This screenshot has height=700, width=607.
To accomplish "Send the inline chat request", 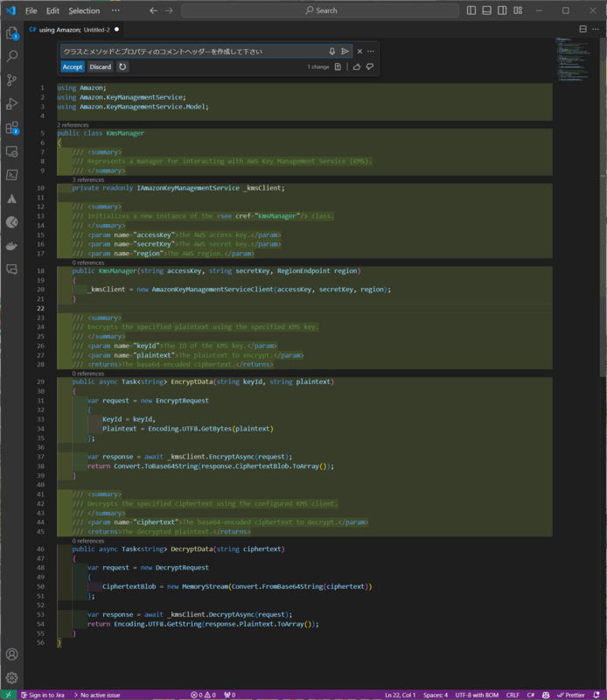I will tap(345, 52).
